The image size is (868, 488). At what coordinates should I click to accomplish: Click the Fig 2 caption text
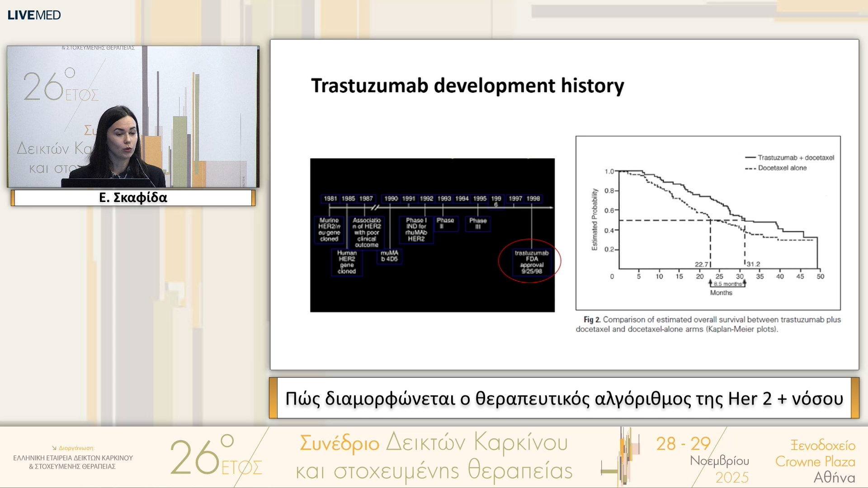[x=708, y=324]
